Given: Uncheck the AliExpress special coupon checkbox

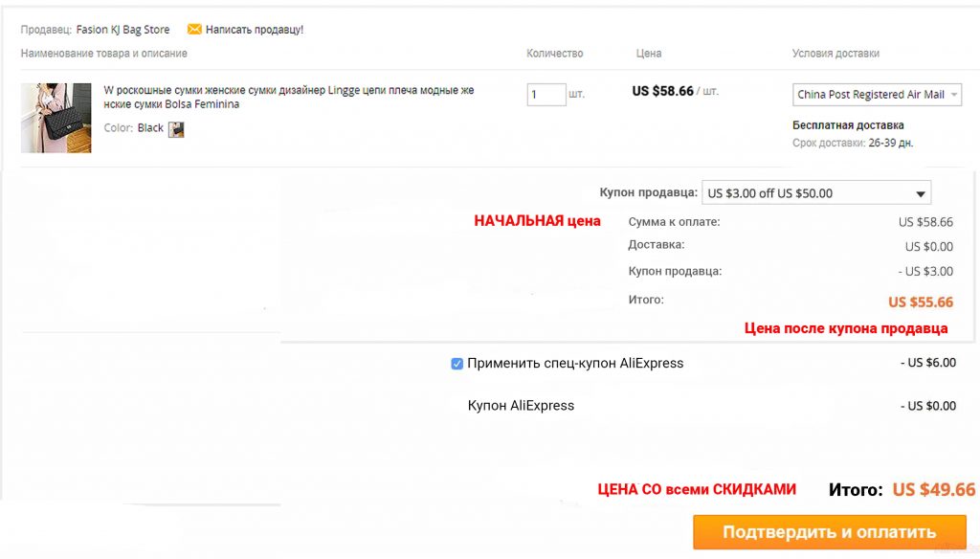Looking at the screenshot, I should click(x=457, y=364).
